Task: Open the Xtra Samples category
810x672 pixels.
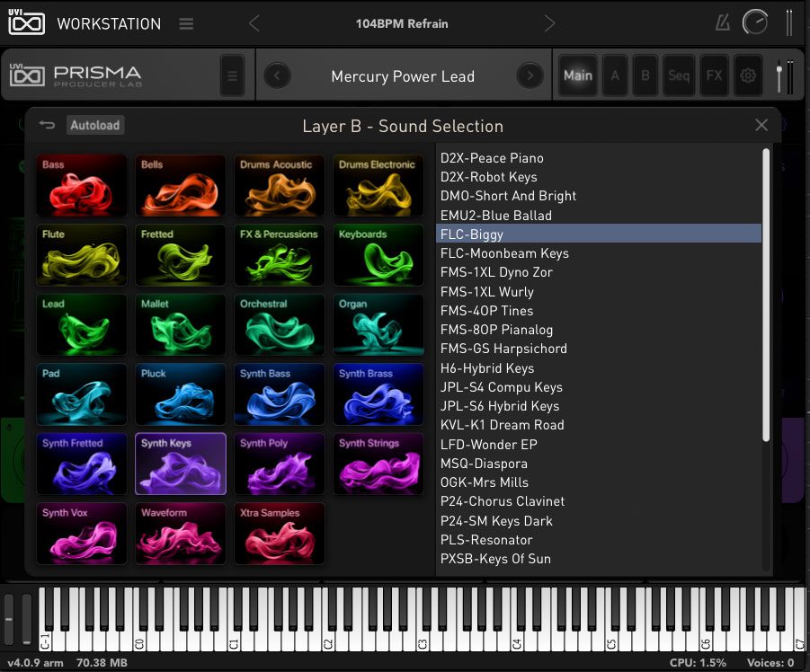Action: click(x=280, y=534)
